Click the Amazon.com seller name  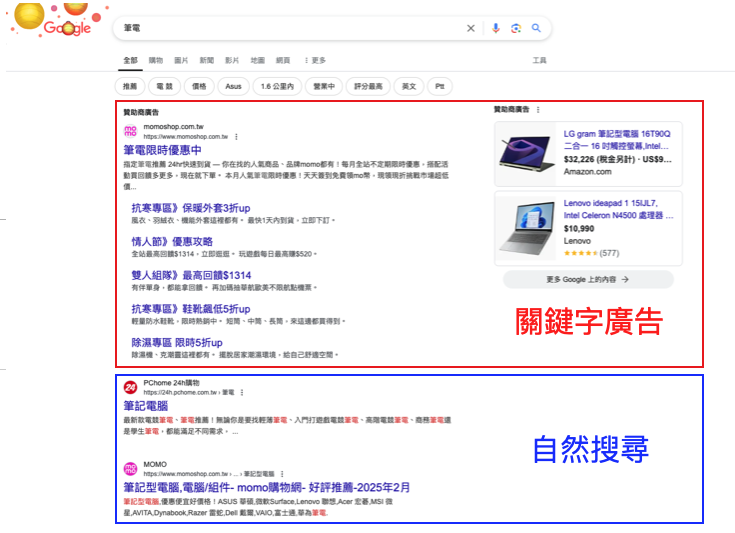[587, 172]
